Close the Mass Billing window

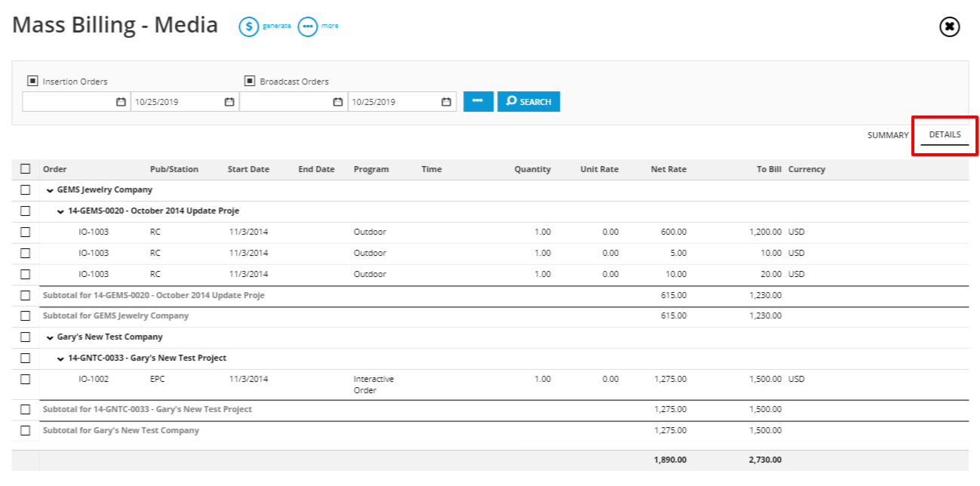949,26
